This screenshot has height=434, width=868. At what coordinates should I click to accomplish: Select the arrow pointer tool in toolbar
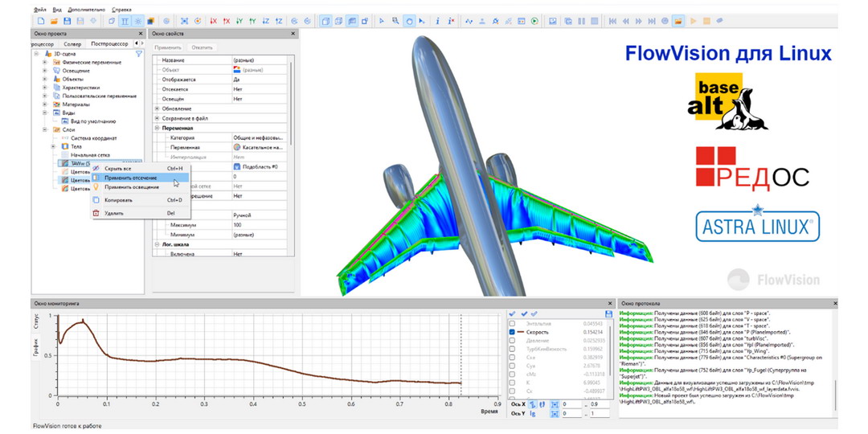click(382, 21)
